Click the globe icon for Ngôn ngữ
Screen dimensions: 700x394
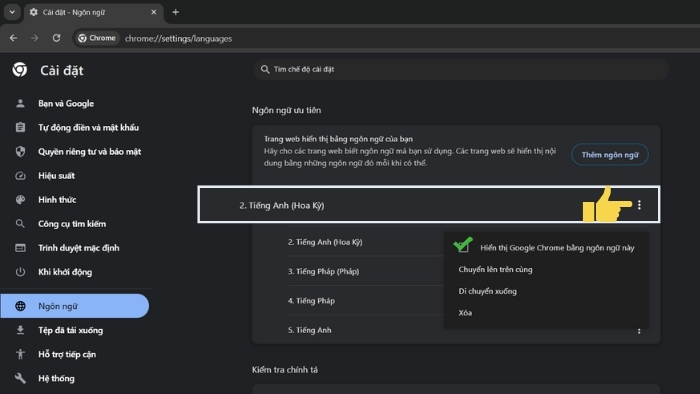20,306
